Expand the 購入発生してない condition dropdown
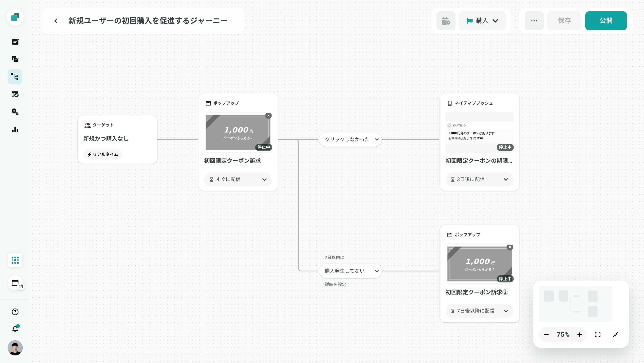This screenshot has height=363, width=644. [350, 271]
